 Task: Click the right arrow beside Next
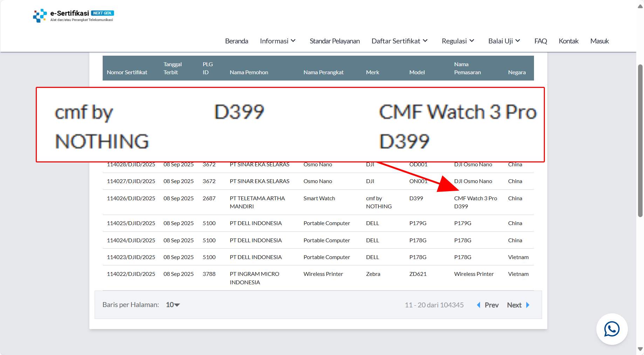click(528, 305)
